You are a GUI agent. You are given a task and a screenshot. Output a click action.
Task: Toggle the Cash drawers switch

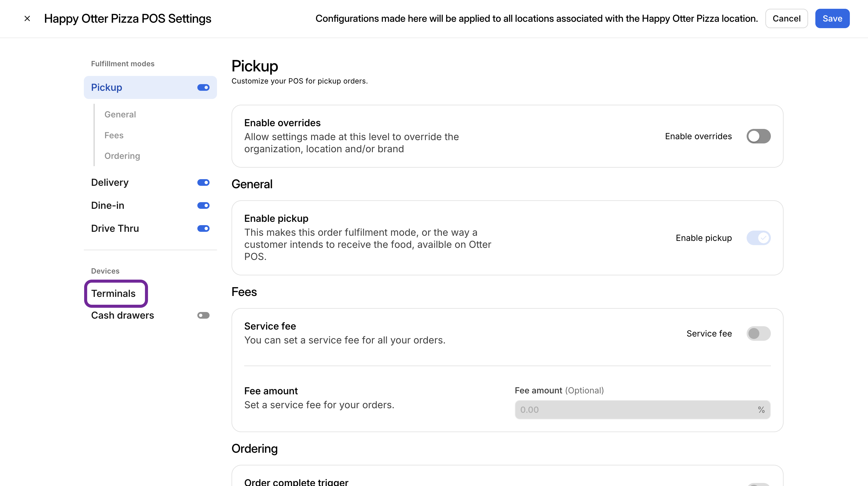coord(203,315)
